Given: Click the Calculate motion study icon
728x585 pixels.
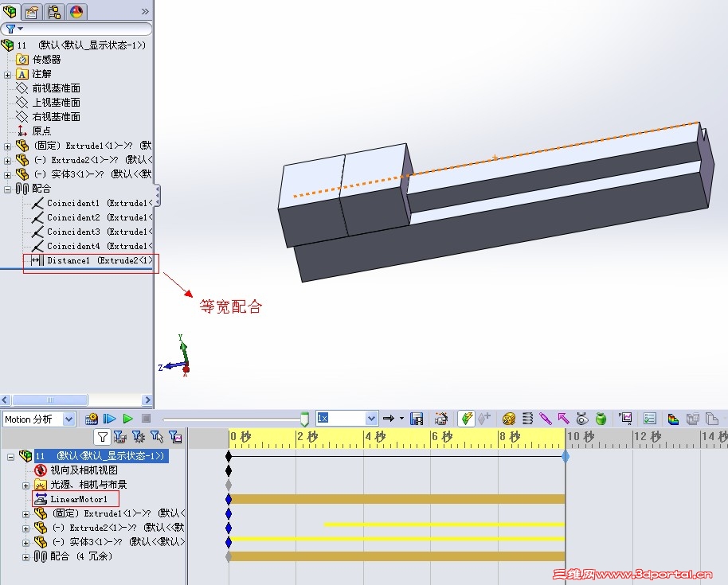Looking at the screenshot, I should 91,419.
